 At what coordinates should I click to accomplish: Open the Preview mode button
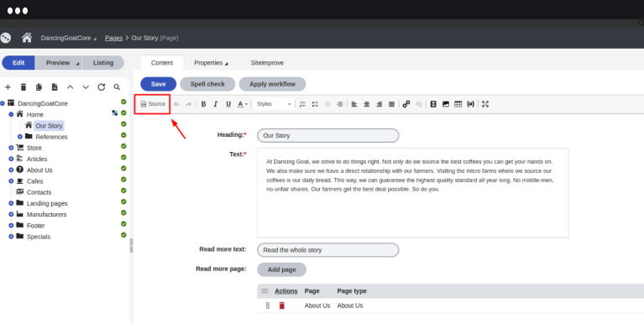58,63
